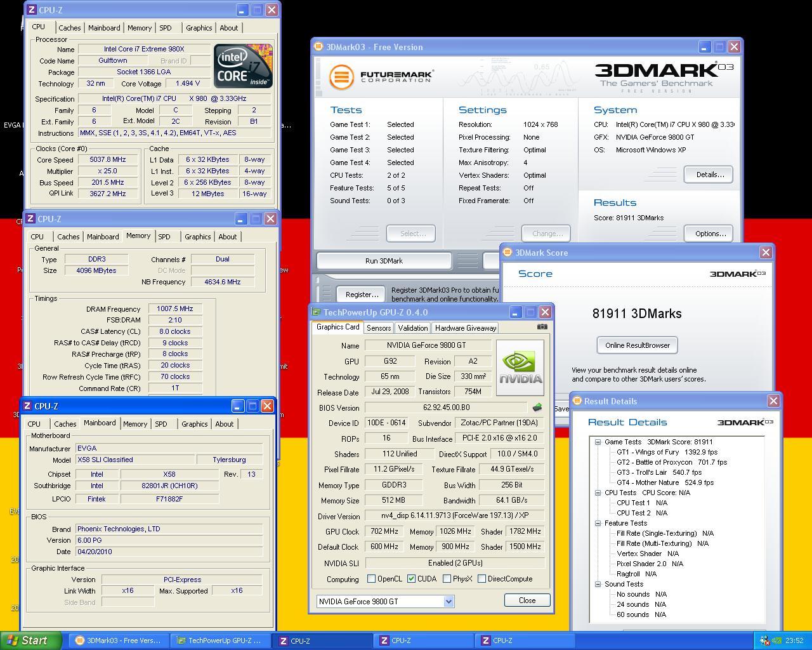Click the NB Frequency 4634.6 MHz value
This screenshot has width=812, height=650.
click(x=223, y=282)
